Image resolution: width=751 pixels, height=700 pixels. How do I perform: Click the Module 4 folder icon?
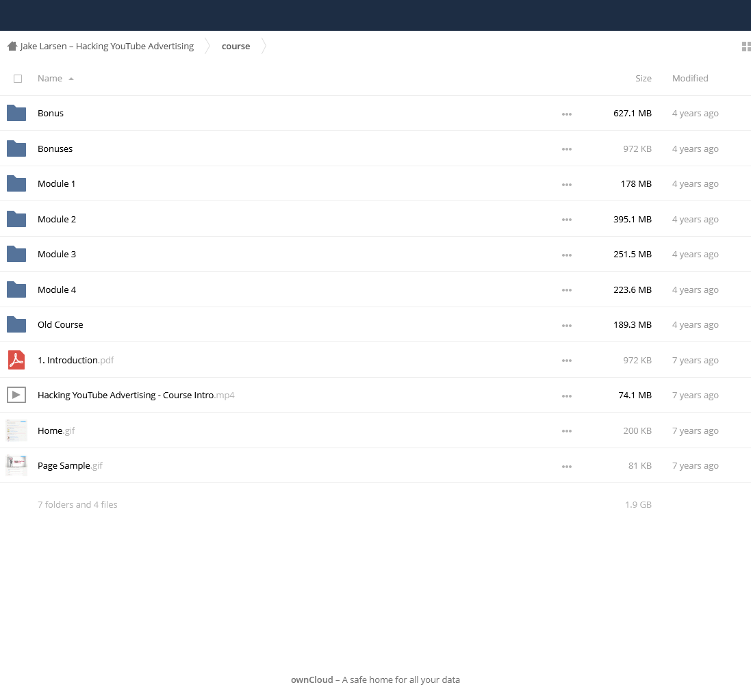click(x=16, y=289)
